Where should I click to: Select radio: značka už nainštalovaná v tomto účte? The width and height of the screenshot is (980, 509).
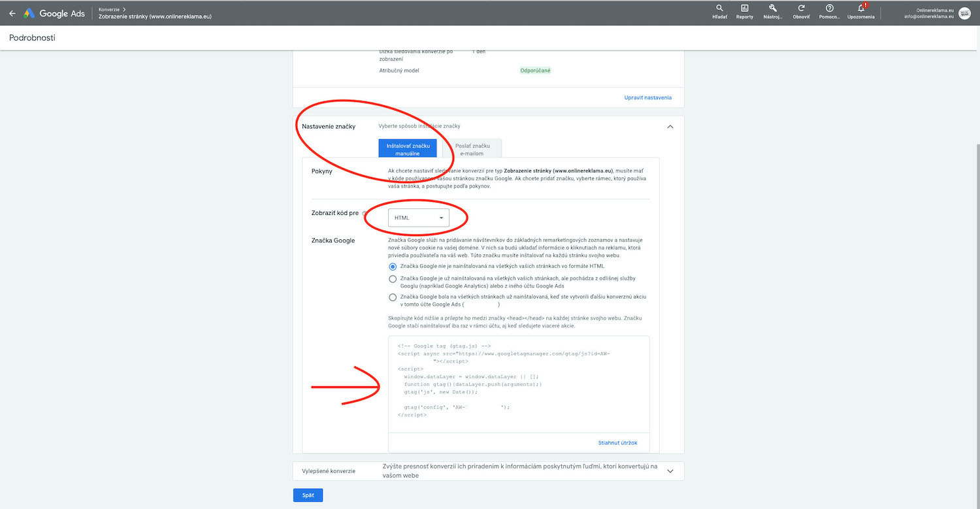pyautogui.click(x=393, y=297)
